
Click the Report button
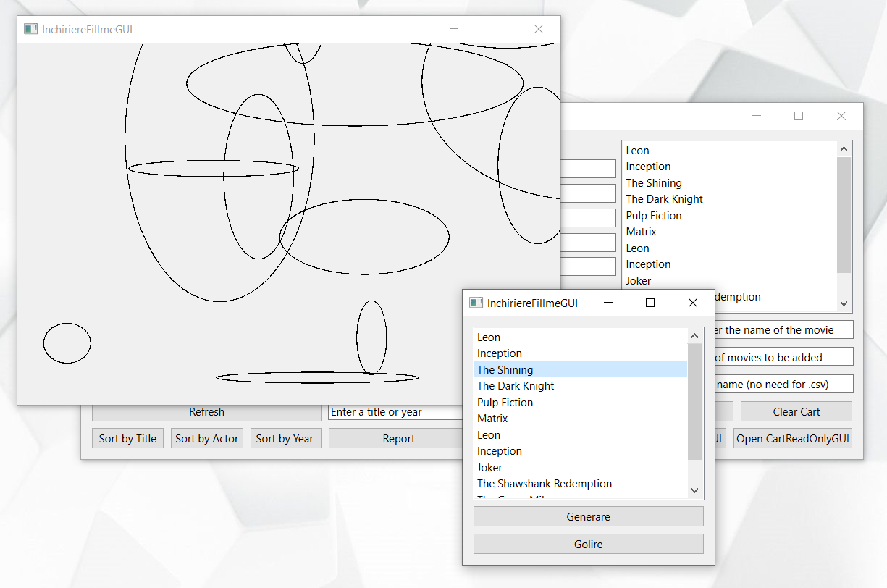[x=398, y=439]
